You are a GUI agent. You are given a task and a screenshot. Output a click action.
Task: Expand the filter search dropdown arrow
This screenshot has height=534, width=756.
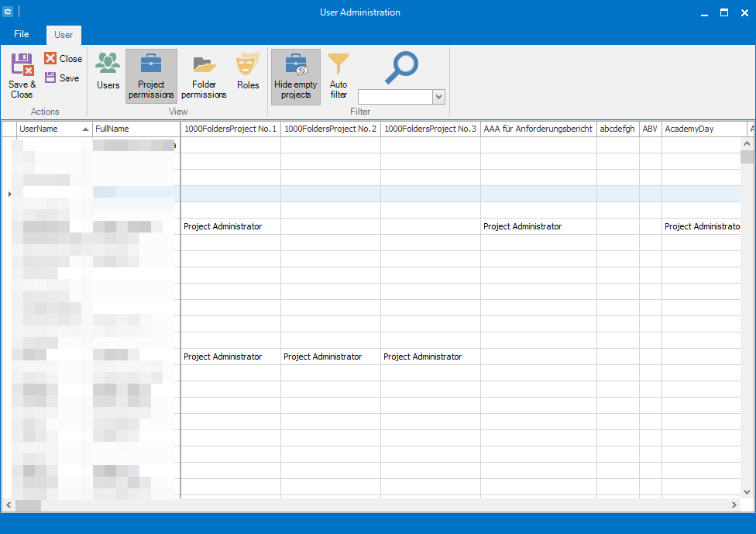pos(439,97)
